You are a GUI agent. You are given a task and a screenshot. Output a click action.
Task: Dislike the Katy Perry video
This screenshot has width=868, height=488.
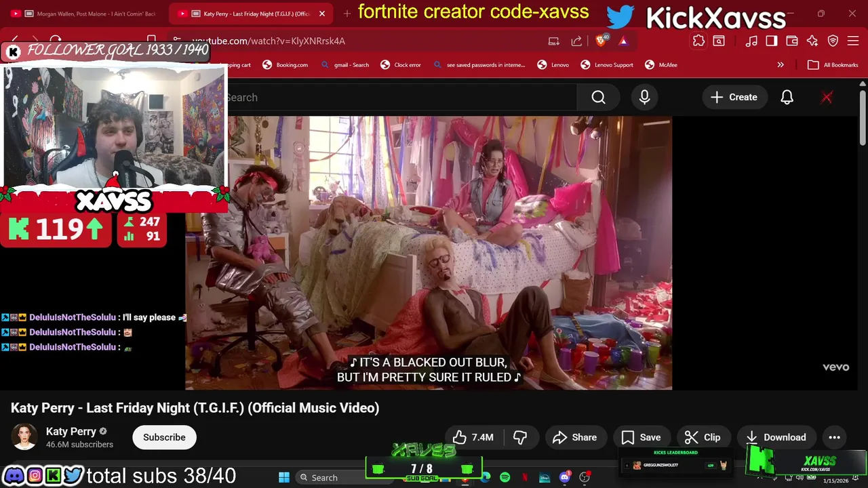coord(520,437)
